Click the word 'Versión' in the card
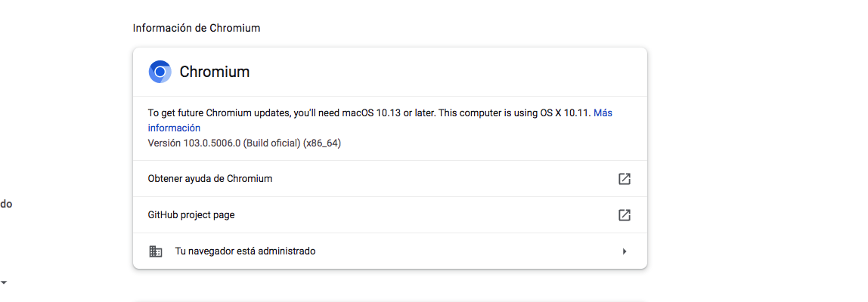The height and width of the screenshot is (302, 868). click(164, 143)
